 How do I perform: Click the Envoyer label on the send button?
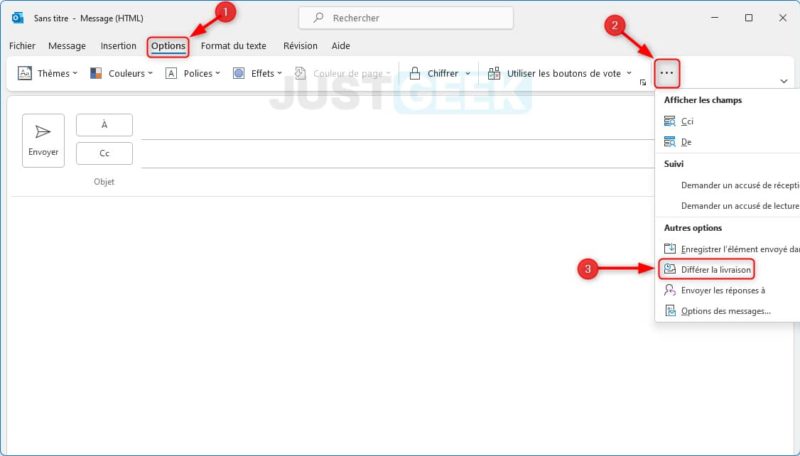(x=43, y=152)
